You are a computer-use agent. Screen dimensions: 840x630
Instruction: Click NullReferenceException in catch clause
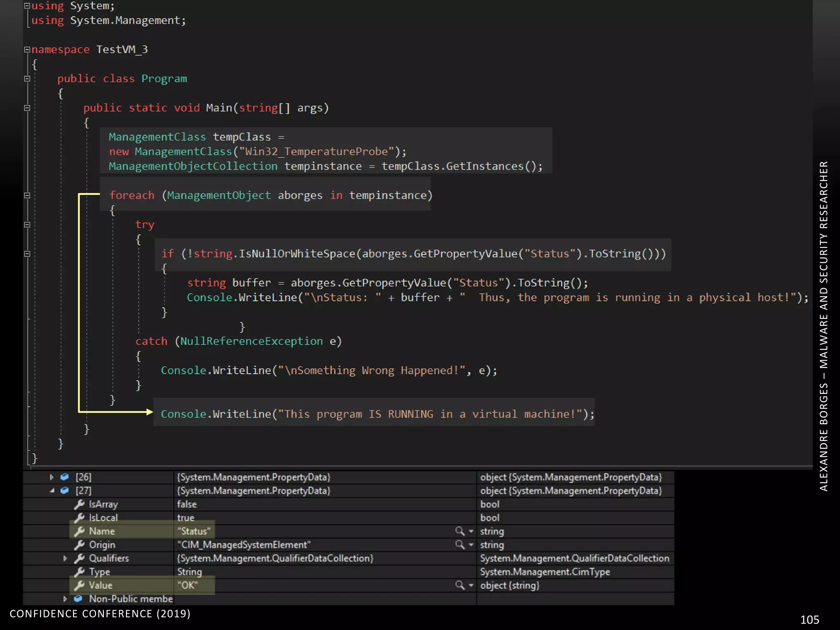pyautogui.click(x=251, y=341)
